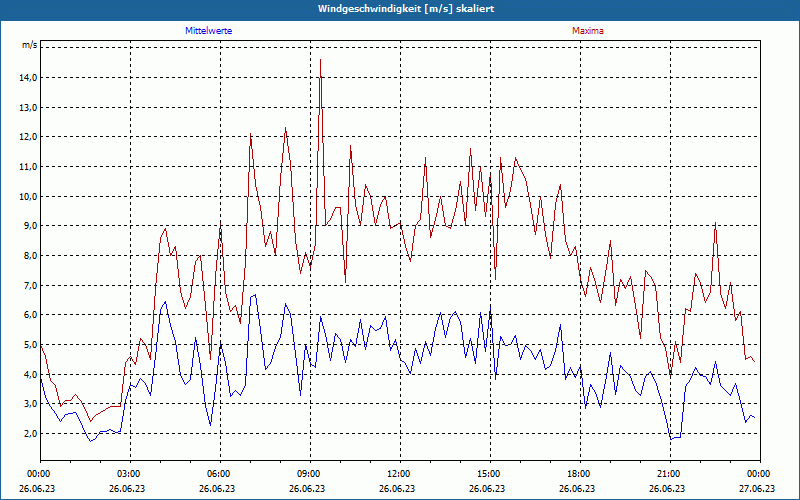Click the 9,0 y-axis value

click(x=30, y=226)
